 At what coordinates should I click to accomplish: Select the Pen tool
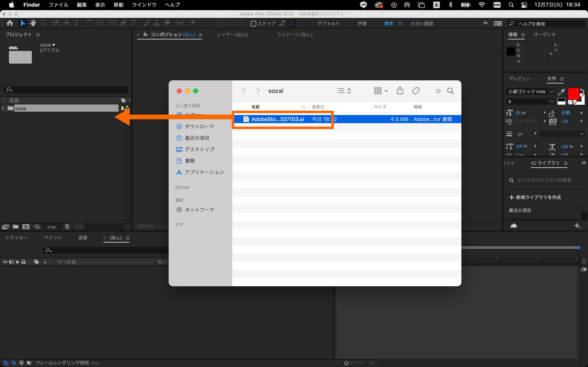pyautogui.click(x=123, y=23)
